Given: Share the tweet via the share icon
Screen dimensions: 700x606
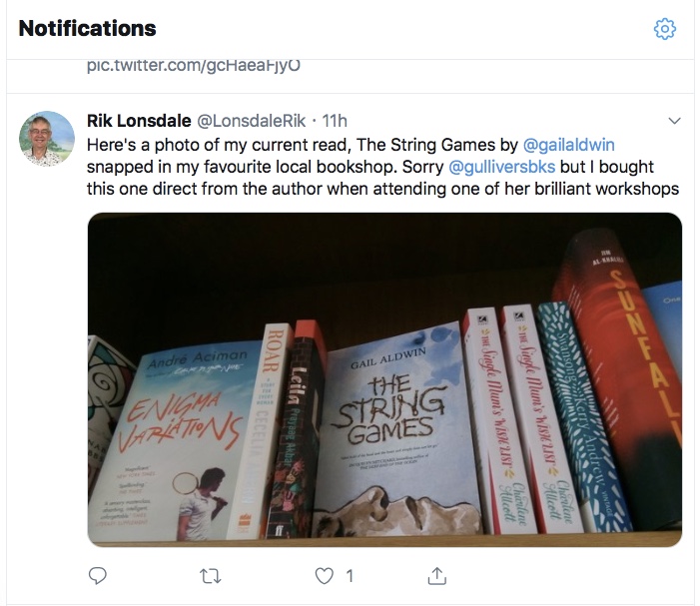Looking at the screenshot, I should click(x=435, y=575).
